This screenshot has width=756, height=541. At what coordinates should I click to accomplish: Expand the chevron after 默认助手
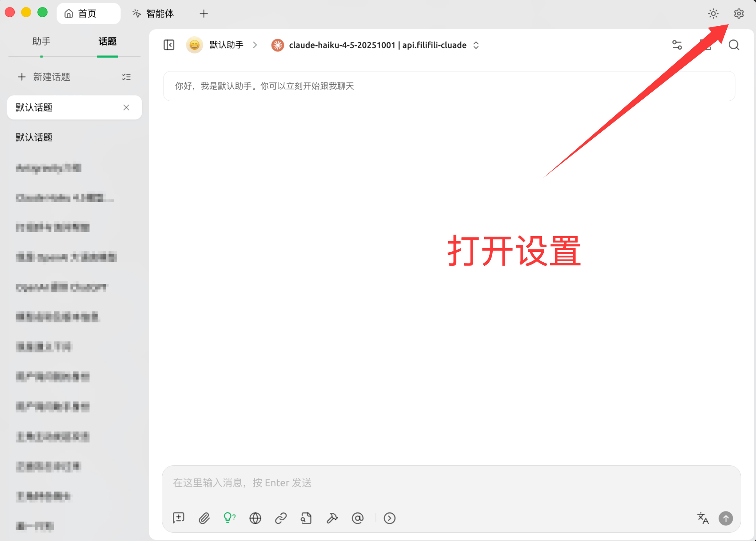(255, 45)
